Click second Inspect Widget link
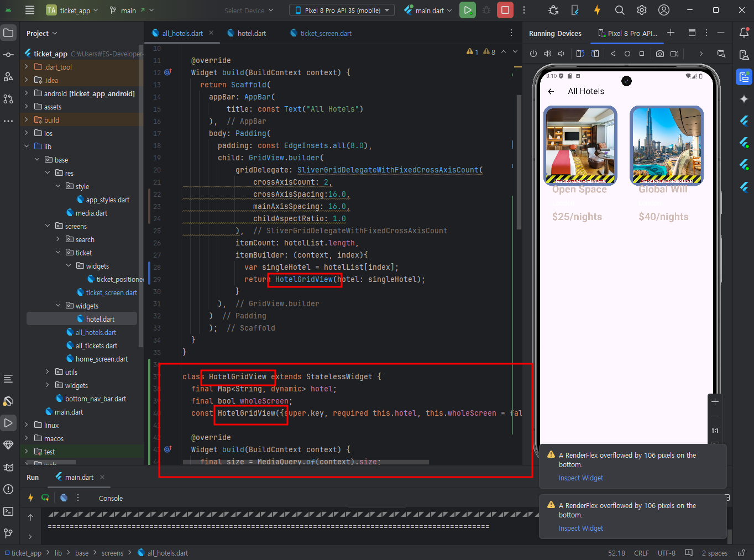 [581, 528]
